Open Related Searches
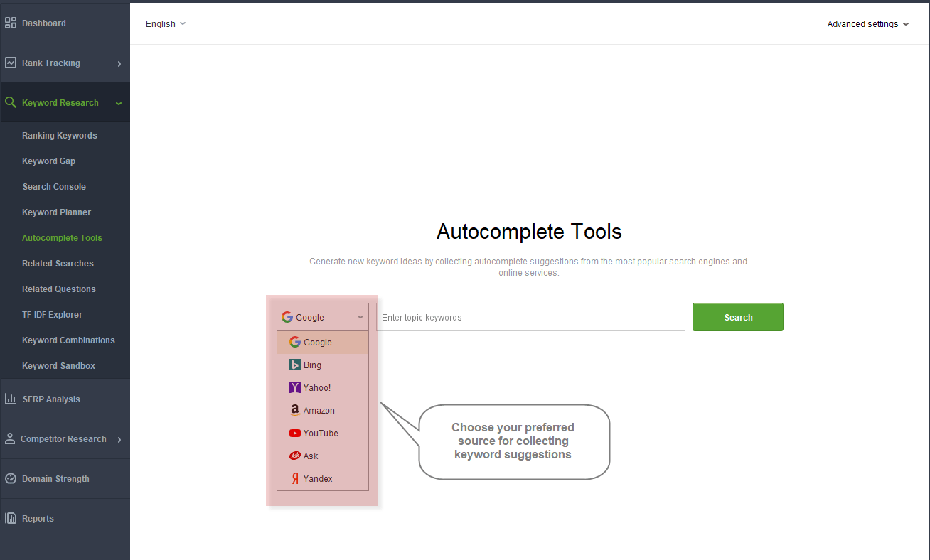930x560 pixels. 58,263
